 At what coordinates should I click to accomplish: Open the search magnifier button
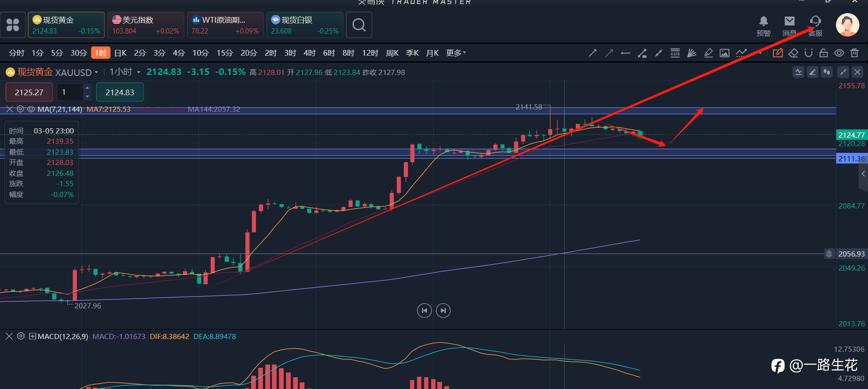pyautogui.click(x=359, y=25)
